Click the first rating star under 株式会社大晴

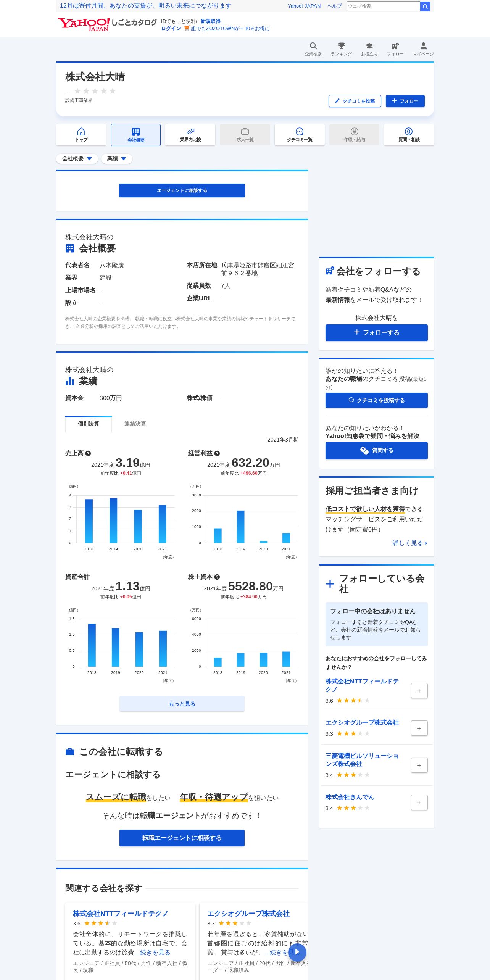(x=77, y=91)
